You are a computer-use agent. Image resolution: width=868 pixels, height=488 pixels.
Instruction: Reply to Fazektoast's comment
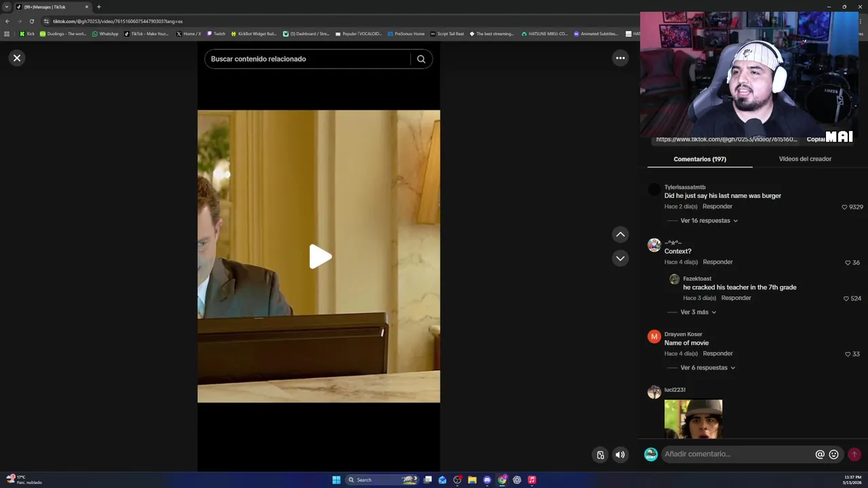(736, 298)
